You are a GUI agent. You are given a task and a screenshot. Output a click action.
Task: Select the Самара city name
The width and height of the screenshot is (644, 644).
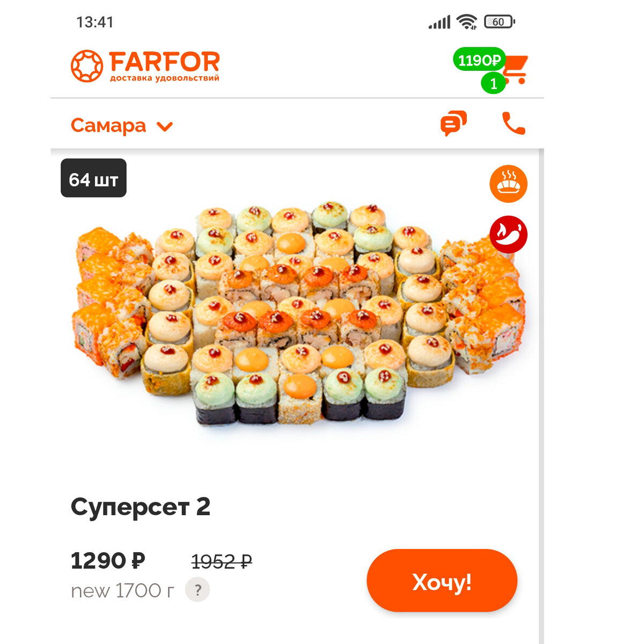[x=108, y=126]
